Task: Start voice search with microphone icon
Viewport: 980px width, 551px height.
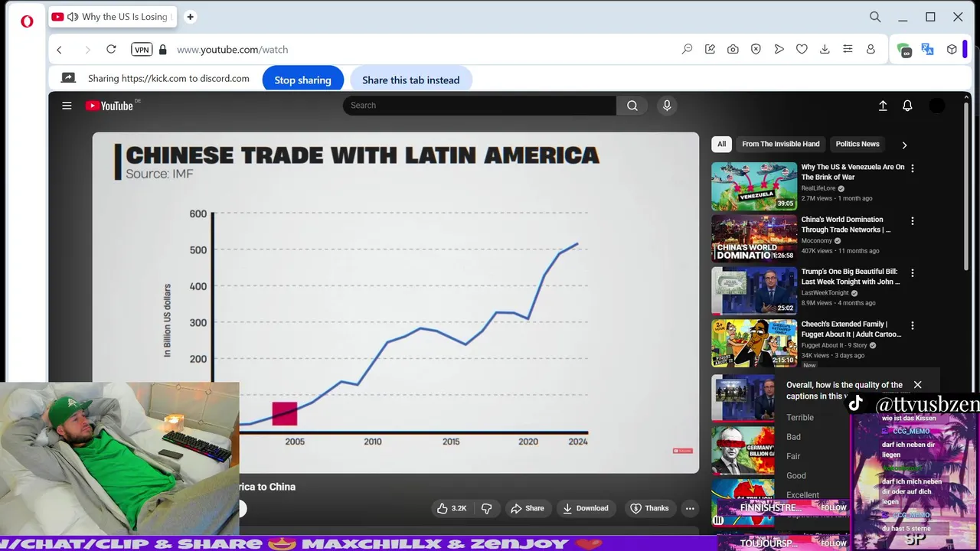Action: tap(667, 106)
